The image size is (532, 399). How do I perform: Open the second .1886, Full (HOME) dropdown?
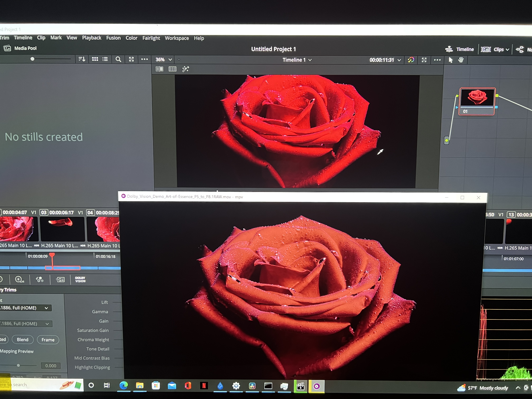coord(26,324)
